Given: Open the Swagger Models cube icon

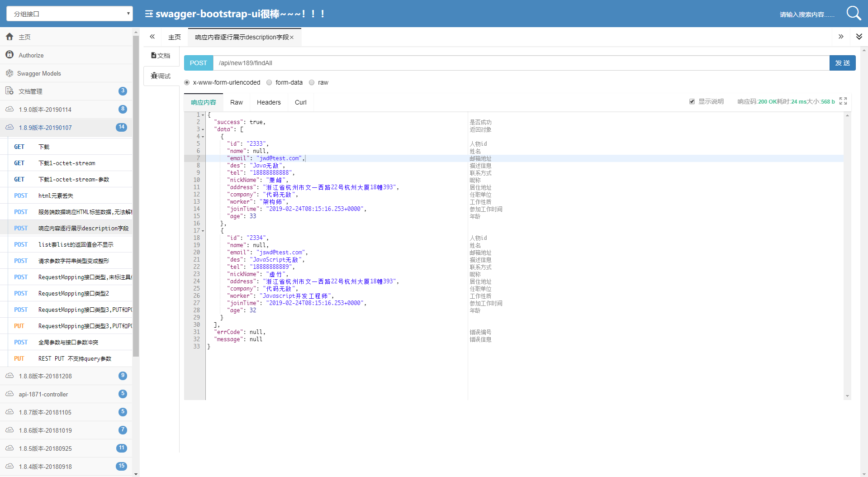Looking at the screenshot, I should pos(9,73).
